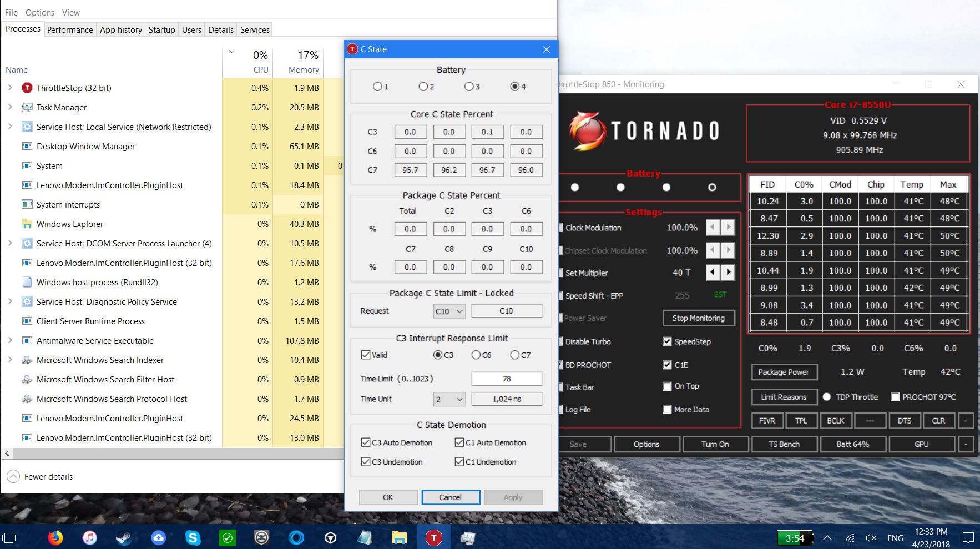Toggle C3 Auto Demotion checkbox

click(366, 442)
